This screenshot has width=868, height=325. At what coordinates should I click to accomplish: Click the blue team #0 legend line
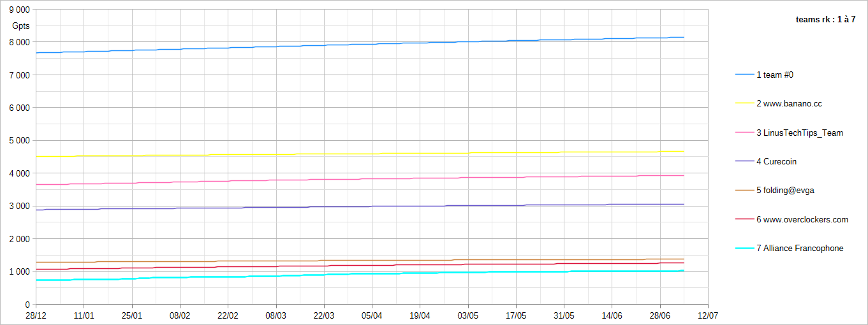[x=744, y=75]
